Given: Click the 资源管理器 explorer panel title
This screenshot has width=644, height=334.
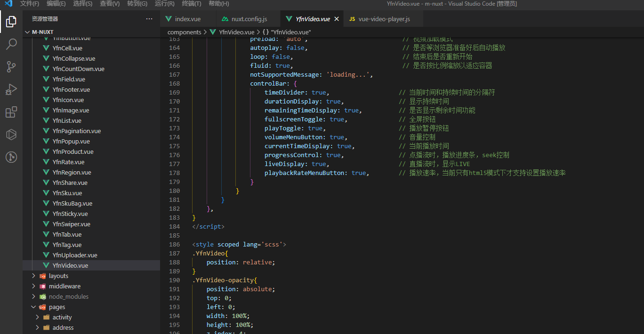Looking at the screenshot, I should click(45, 19).
